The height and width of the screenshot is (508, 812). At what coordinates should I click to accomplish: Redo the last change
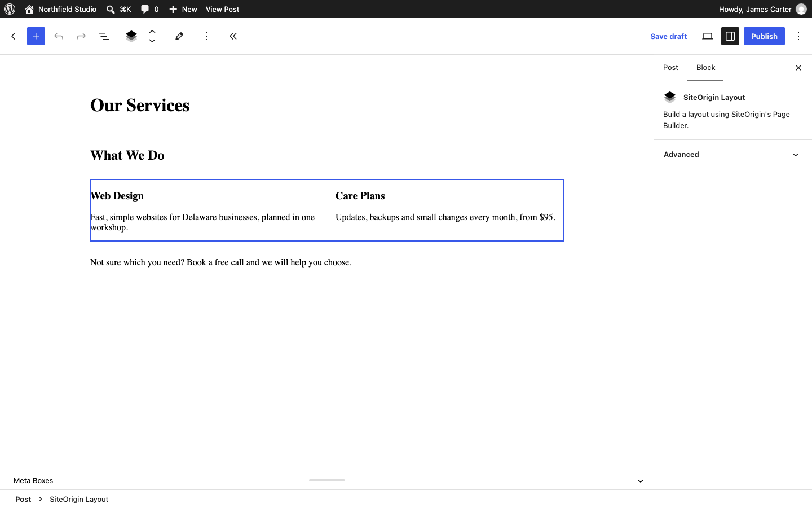[x=81, y=36]
